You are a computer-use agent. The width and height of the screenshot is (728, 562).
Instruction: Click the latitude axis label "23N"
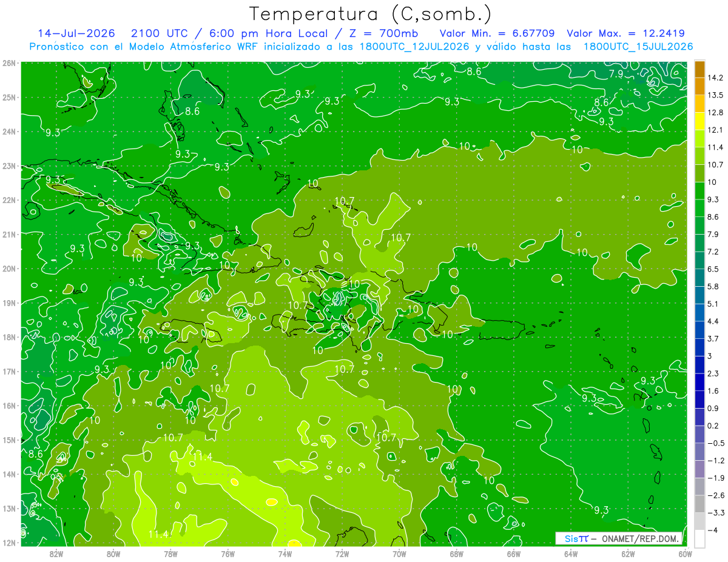(9, 166)
